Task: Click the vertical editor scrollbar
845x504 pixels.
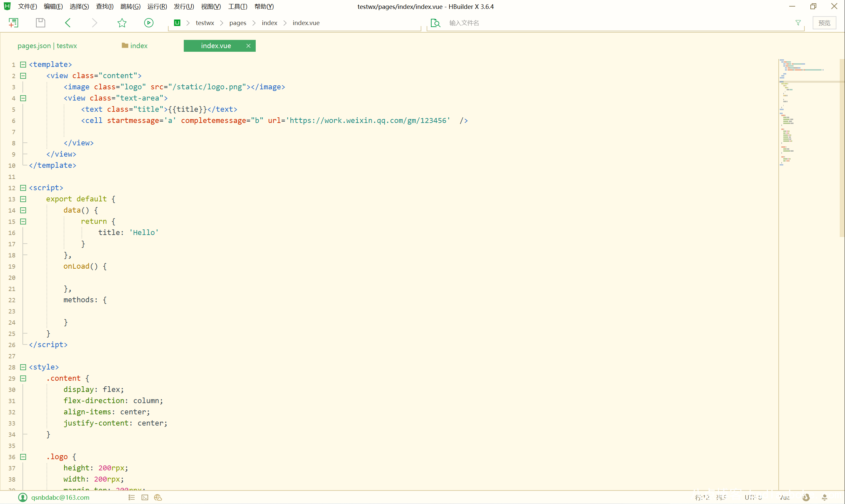Action: pos(842,148)
